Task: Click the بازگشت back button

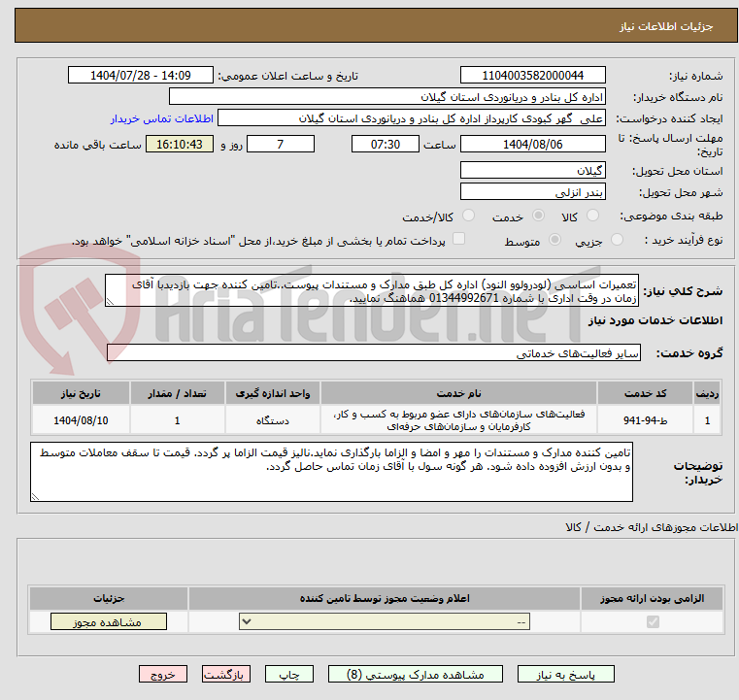Action: point(225,674)
